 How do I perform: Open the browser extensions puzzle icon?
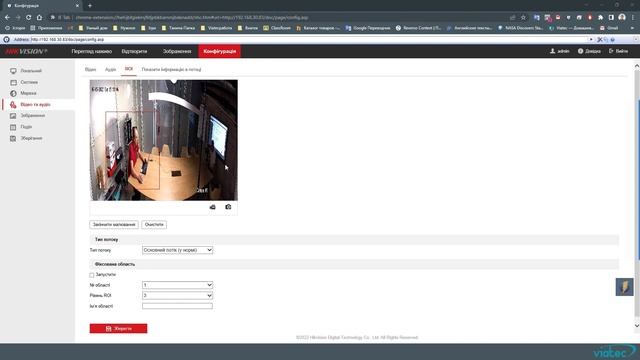pos(600,18)
